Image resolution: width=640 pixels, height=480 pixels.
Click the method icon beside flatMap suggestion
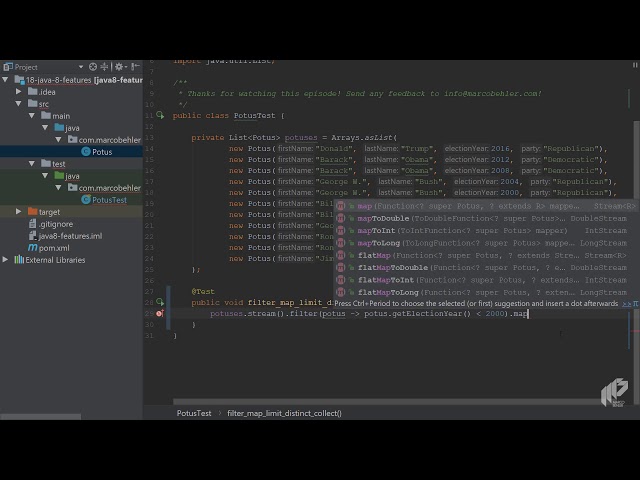340,256
